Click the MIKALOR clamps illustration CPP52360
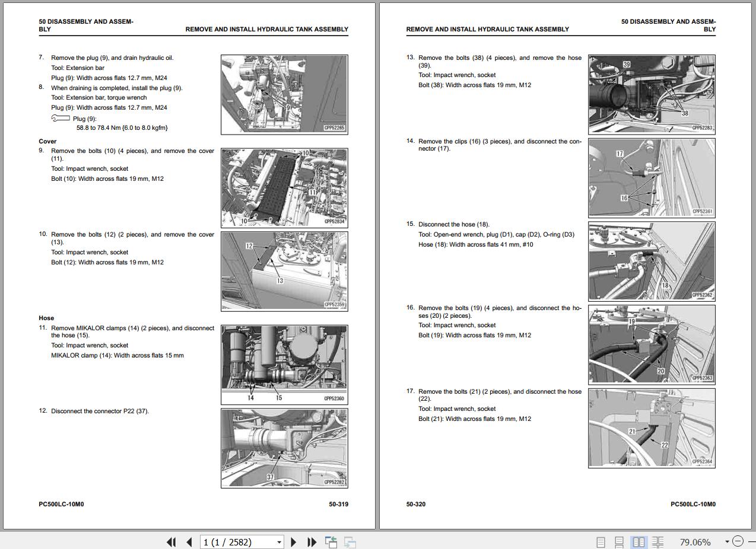The width and height of the screenshot is (756, 549). pyautogui.click(x=284, y=365)
